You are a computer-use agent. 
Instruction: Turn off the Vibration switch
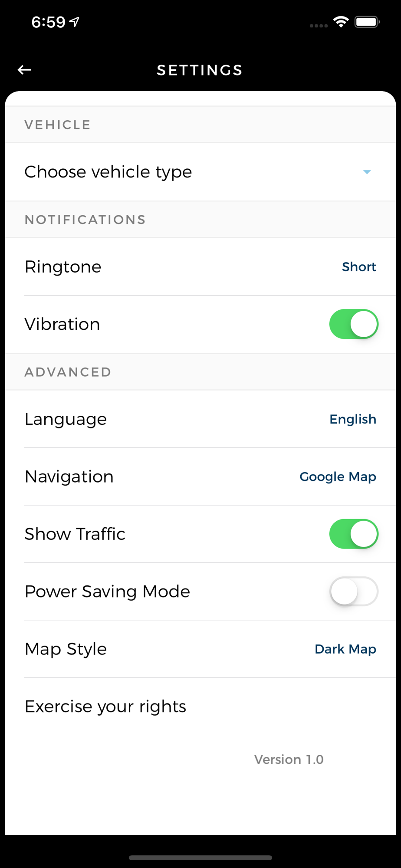pyautogui.click(x=354, y=324)
